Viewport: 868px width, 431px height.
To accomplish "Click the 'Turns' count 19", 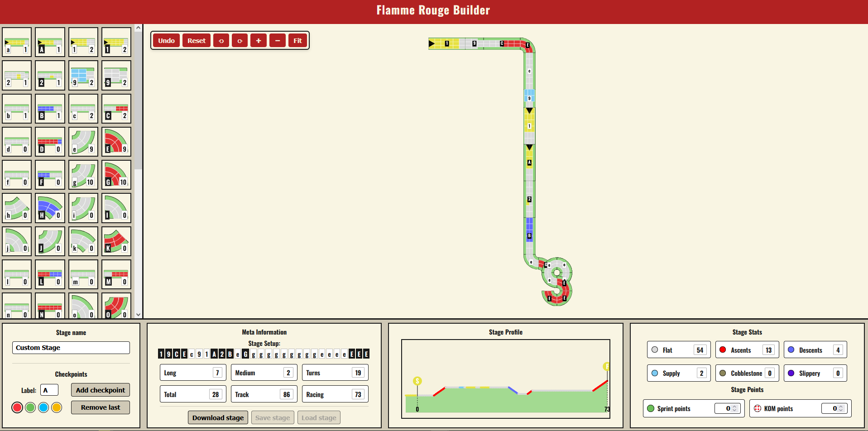I will pyautogui.click(x=358, y=373).
